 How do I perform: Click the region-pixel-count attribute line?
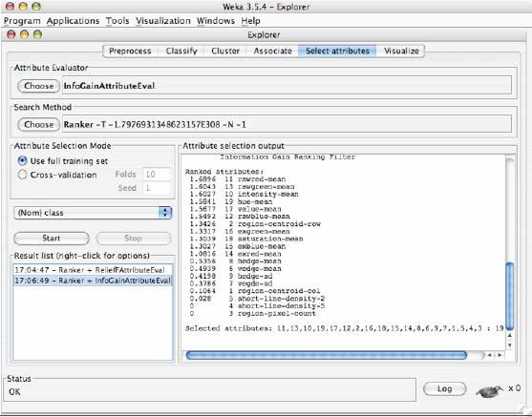pos(252,313)
